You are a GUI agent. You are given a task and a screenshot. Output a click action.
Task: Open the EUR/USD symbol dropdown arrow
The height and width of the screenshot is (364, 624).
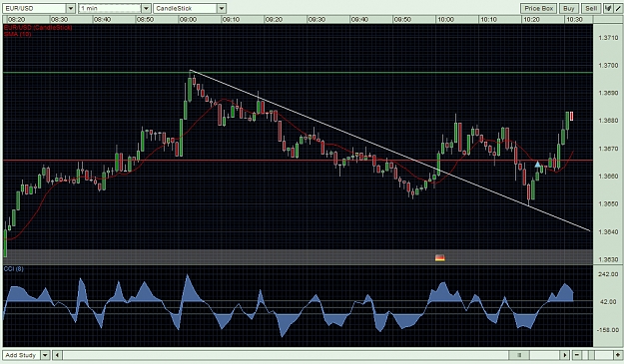[x=71, y=8]
